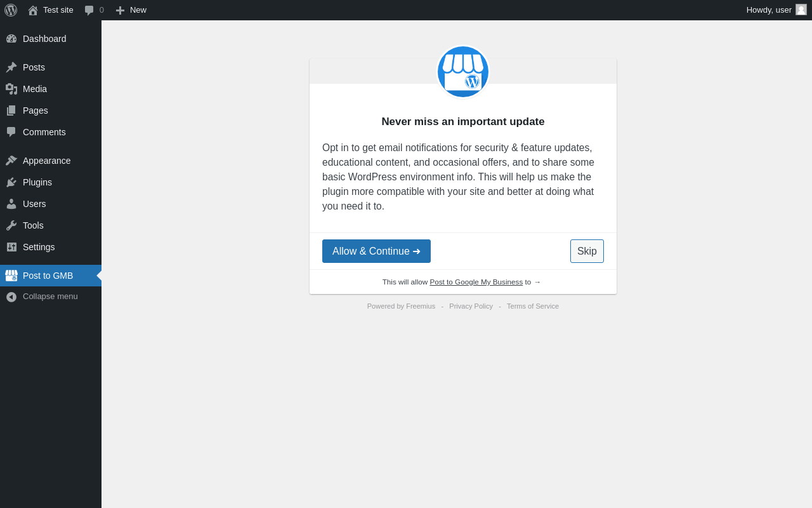Open Comments in the sidebar
812x508 pixels.
tap(51, 132)
